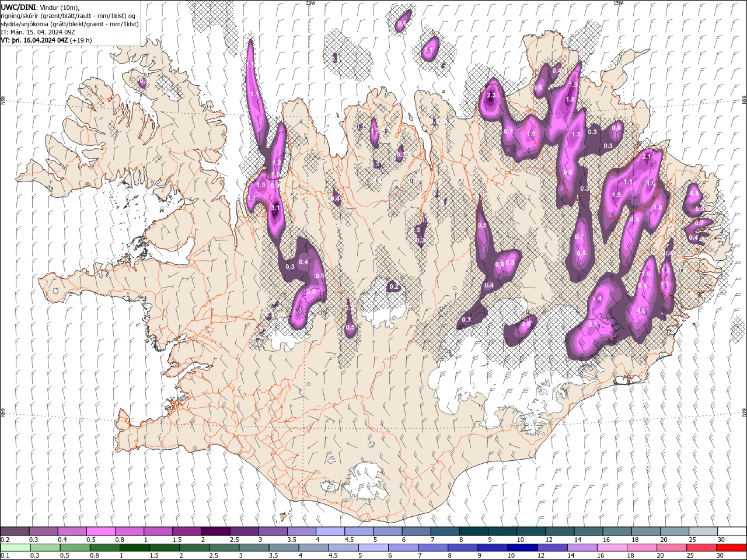Click the '64N' latitude label on the right edge
This screenshot has height=560, width=747.
pos(744,412)
